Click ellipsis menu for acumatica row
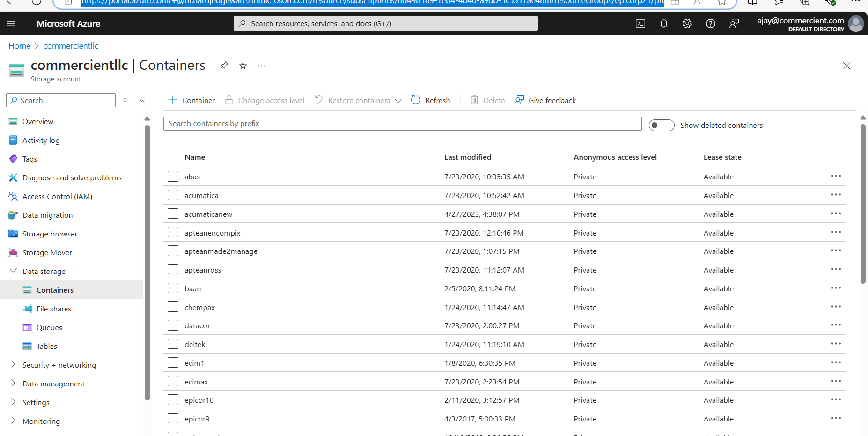868x436 pixels. click(836, 195)
